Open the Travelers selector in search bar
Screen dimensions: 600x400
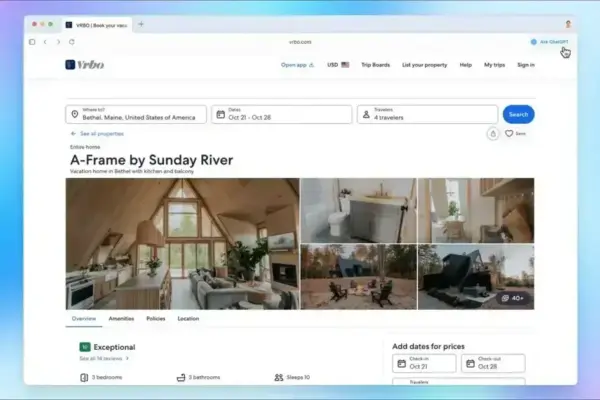coord(427,114)
